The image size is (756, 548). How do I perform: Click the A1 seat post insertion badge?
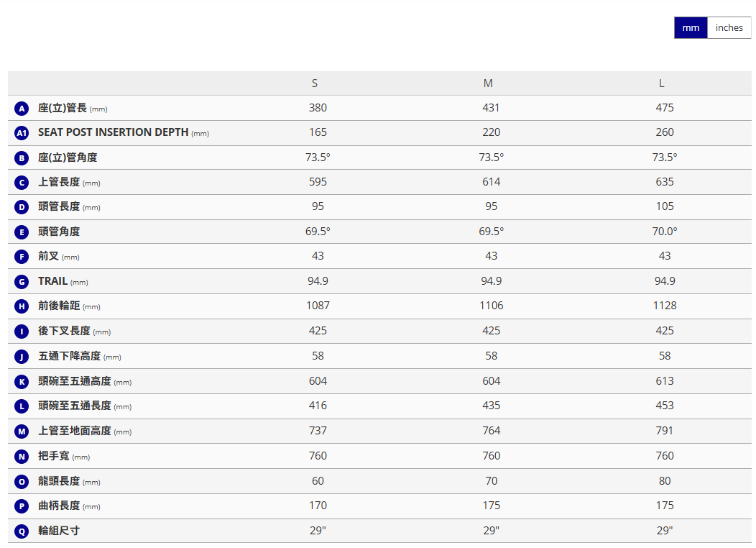tap(22, 133)
